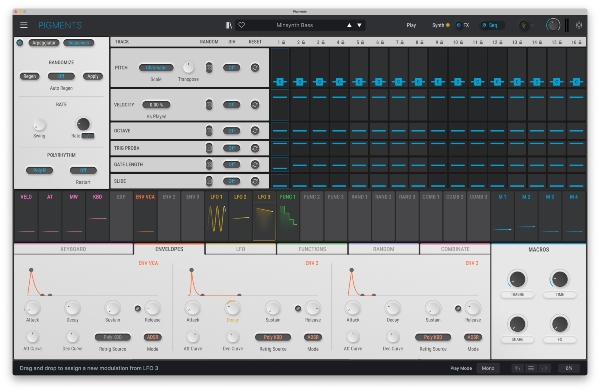Toggle ENV 2 release link button
The height and width of the screenshot is (392, 600).
[x=298, y=308]
